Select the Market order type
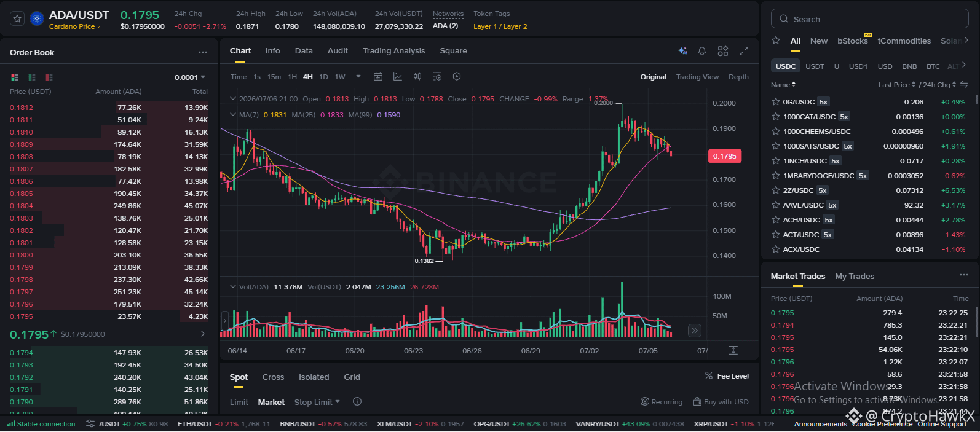The image size is (980, 432). click(271, 402)
